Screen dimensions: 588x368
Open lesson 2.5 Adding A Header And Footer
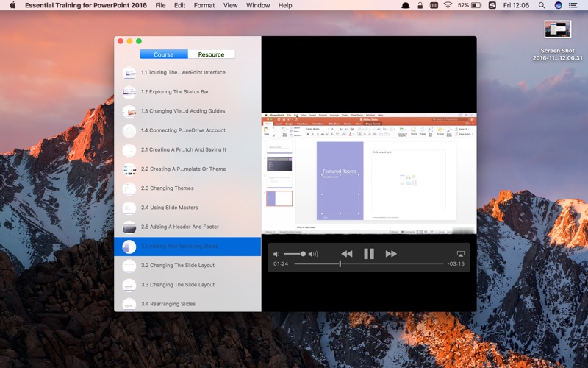[187, 227]
